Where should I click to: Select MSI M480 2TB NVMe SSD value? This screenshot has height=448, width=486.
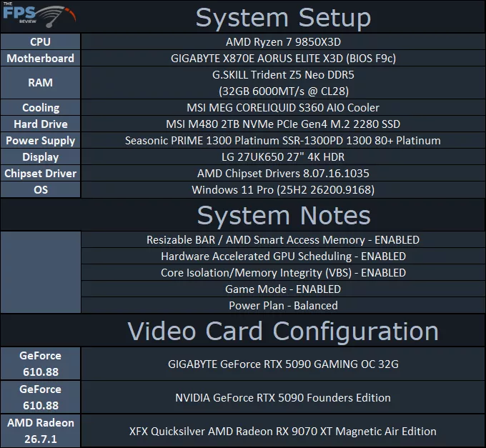pos(283,124)
